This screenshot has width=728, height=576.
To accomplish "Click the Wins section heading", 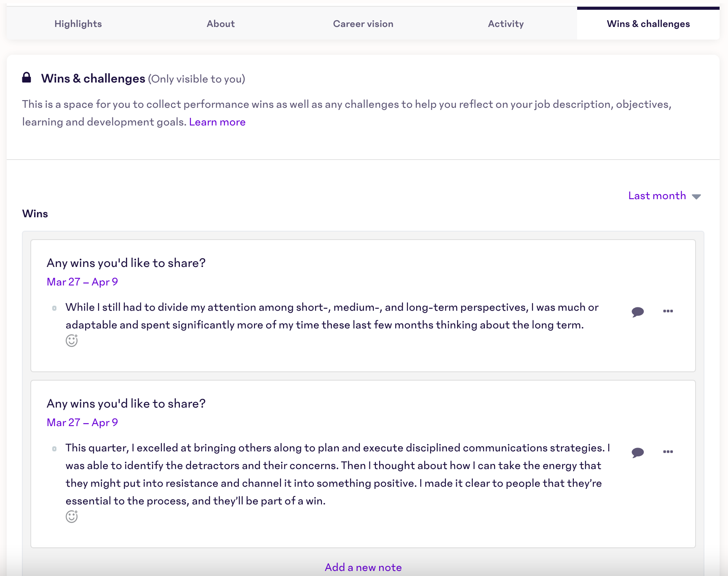I will 35,214.
